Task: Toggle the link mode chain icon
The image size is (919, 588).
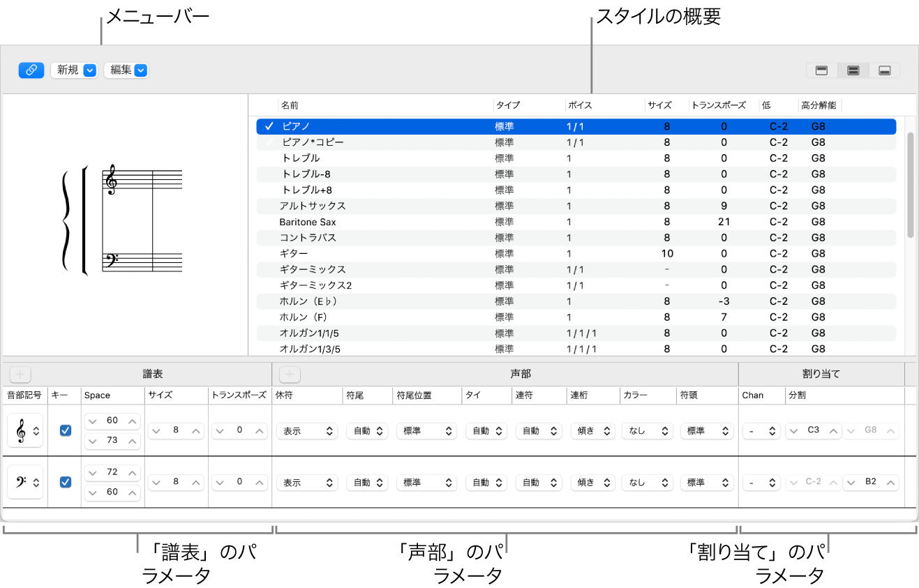Action: [x=31, y=70]
